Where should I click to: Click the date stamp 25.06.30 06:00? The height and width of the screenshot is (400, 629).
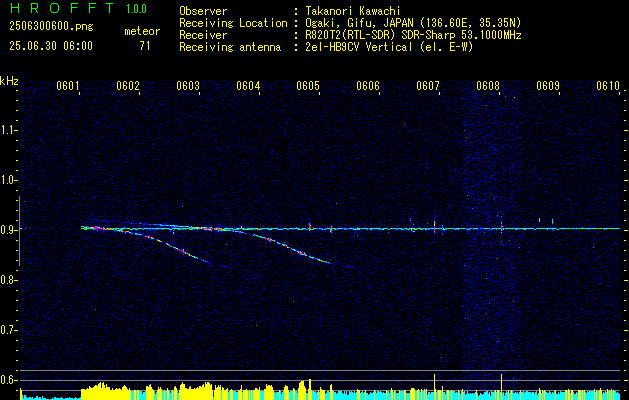51,46
